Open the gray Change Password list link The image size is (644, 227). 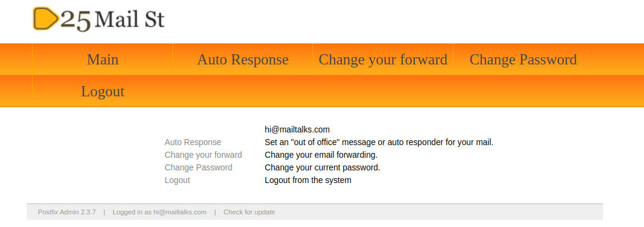(198, 167)
